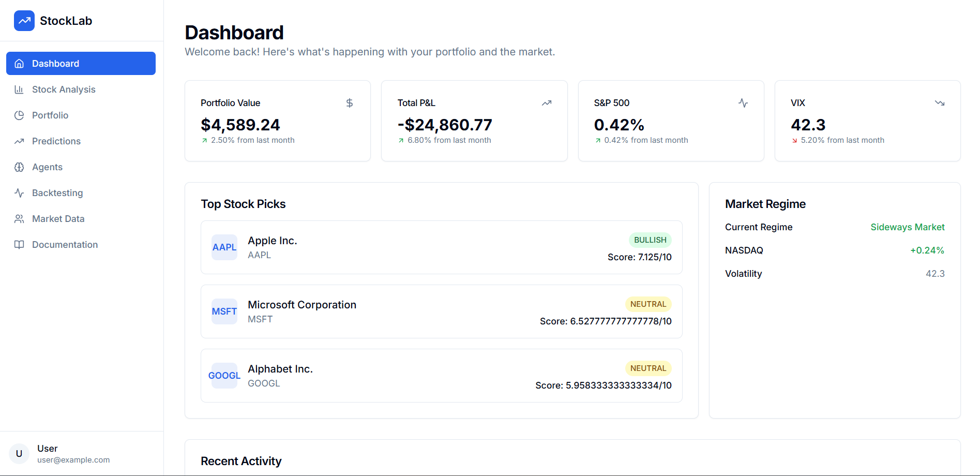Open Market Data page
Screen dimensions: 980x476
coord(81,219)
